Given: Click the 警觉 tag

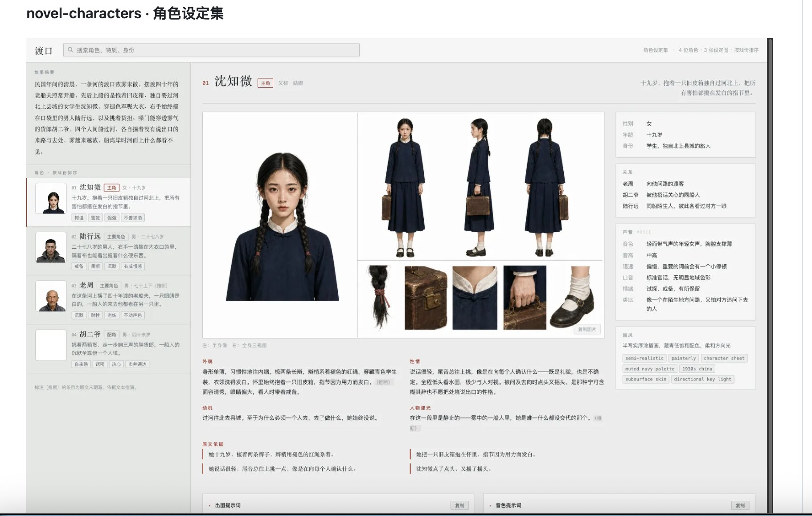Looking at the screenshot, I should 95,218.
